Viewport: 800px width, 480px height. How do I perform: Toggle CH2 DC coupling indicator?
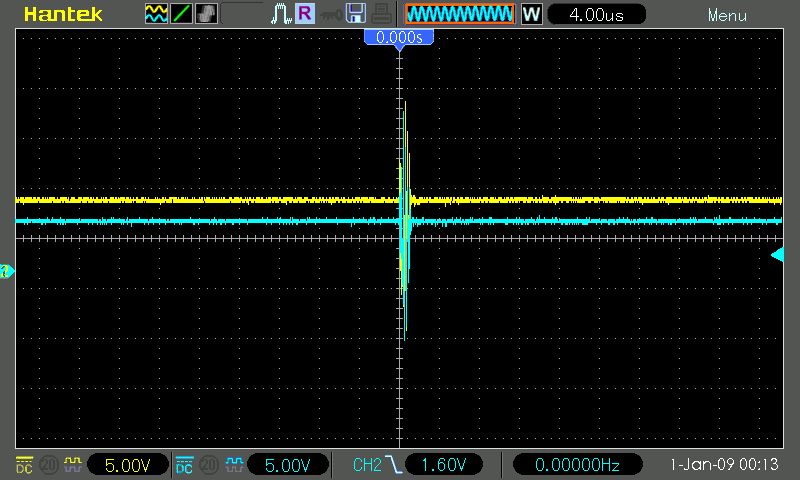[x=184, y=465]
